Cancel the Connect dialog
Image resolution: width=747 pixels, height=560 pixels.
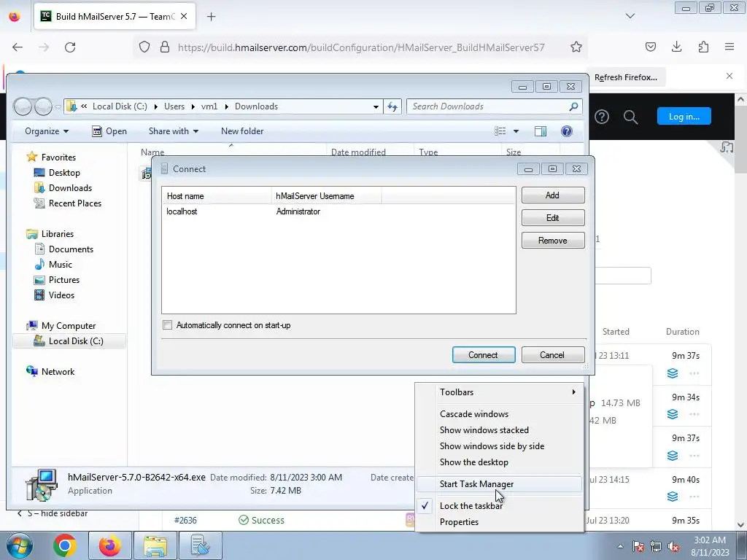tap(553, 355)
